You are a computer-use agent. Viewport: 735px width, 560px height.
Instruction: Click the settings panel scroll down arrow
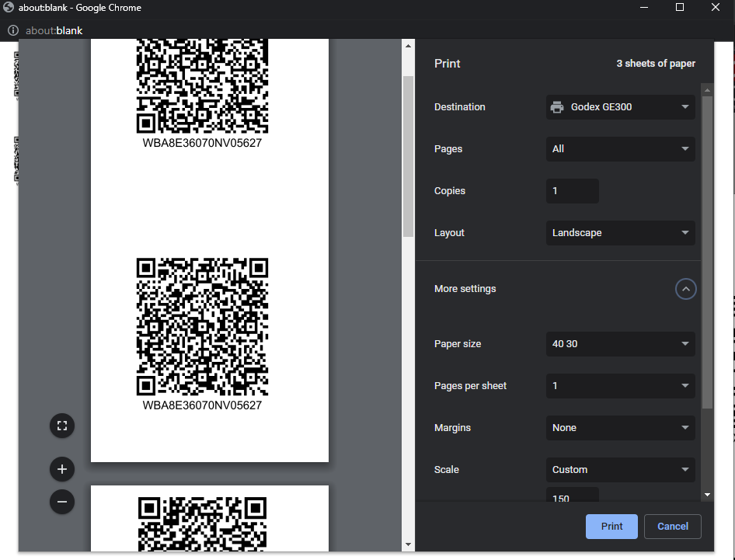(707, 495)
